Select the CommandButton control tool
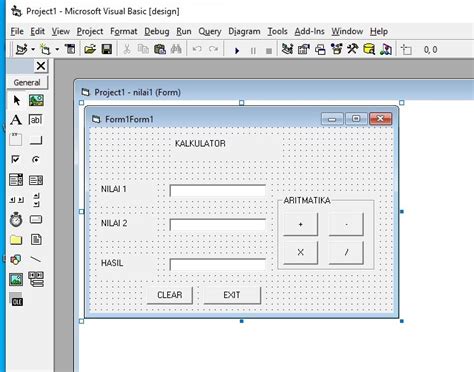This screenshot has width=474, height=372. [36, 140]
